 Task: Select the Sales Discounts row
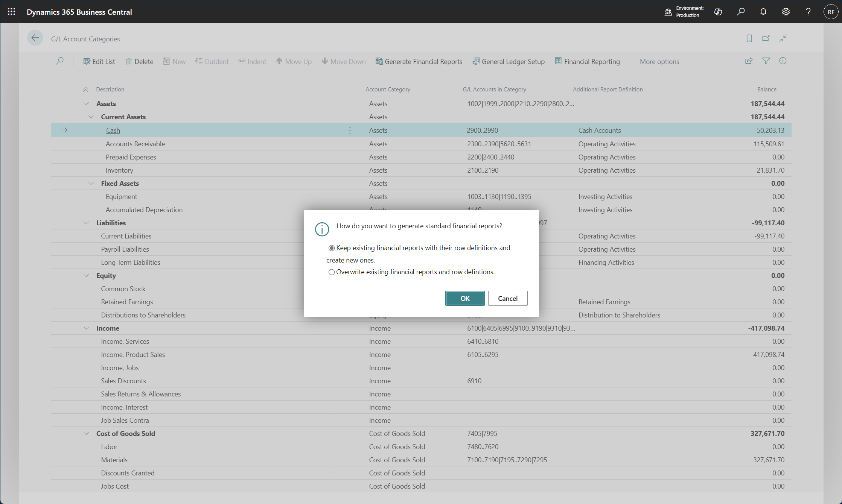421,381
